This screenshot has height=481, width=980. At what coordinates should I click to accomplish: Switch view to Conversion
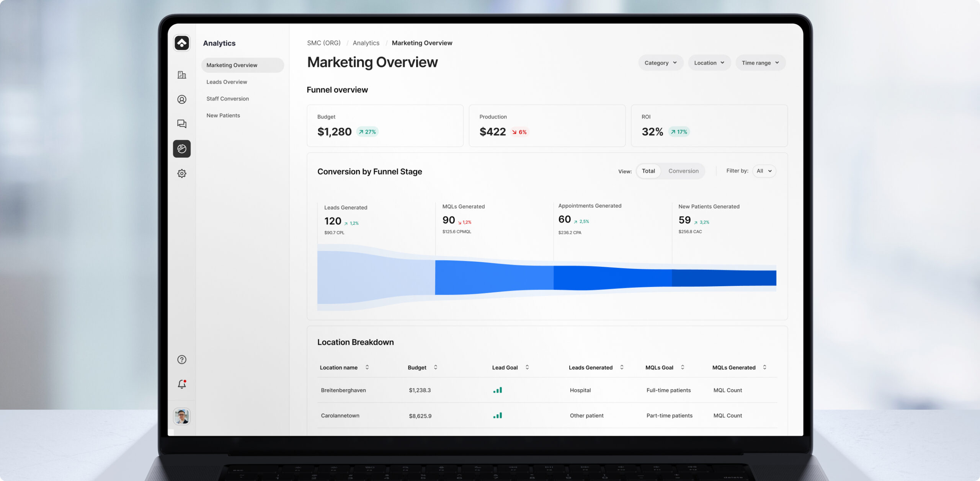(683, 171)
